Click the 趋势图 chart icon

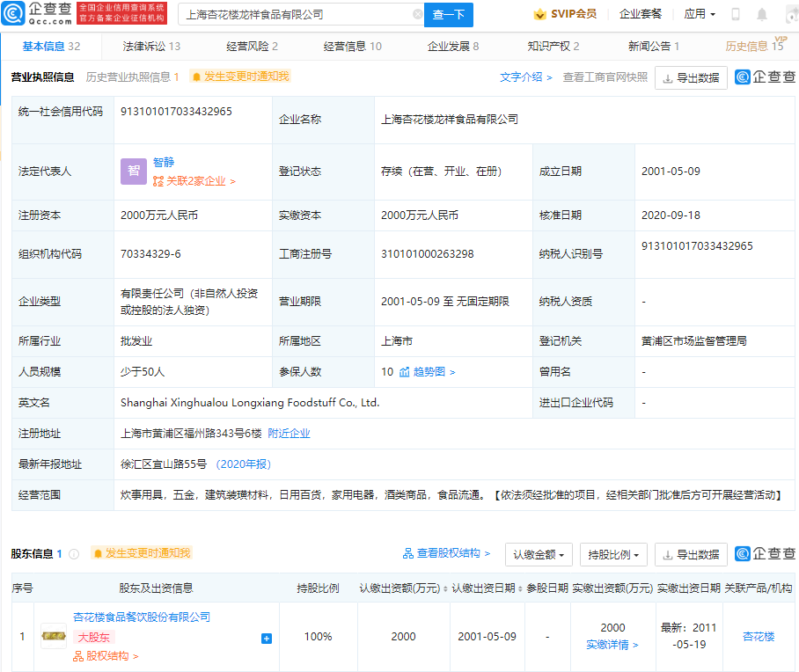tap(405, 372)
